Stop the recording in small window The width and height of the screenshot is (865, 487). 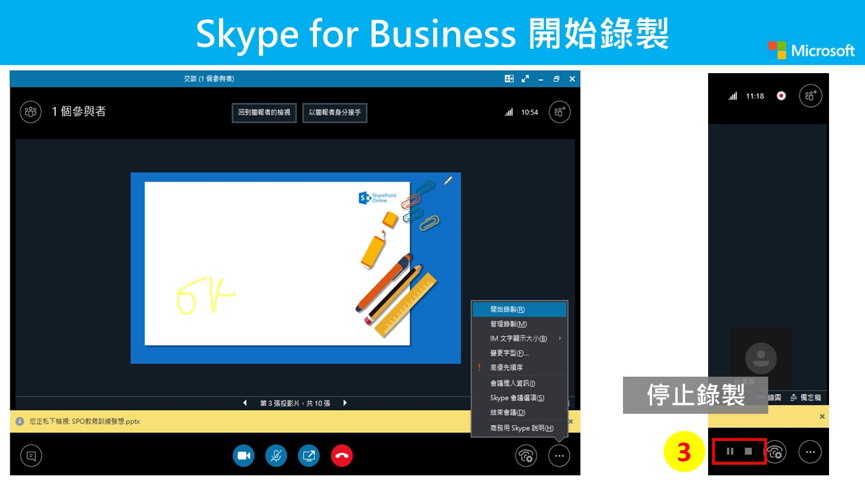748,451
